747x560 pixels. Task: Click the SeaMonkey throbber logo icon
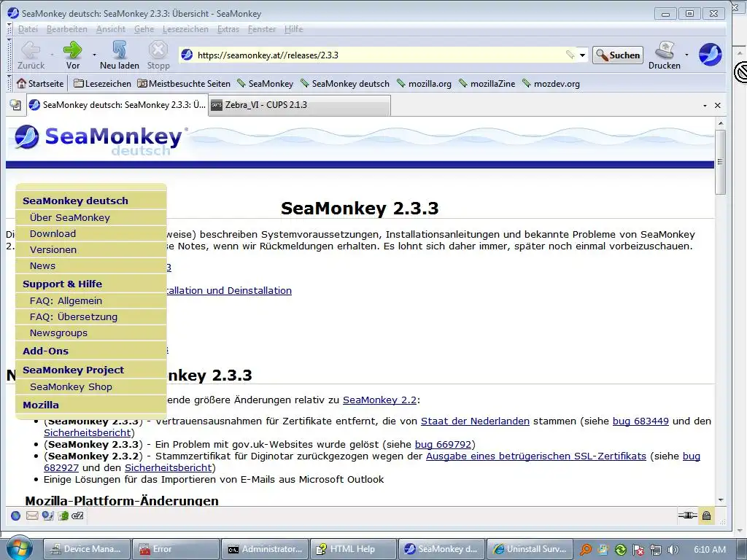[x=710, y=54]
